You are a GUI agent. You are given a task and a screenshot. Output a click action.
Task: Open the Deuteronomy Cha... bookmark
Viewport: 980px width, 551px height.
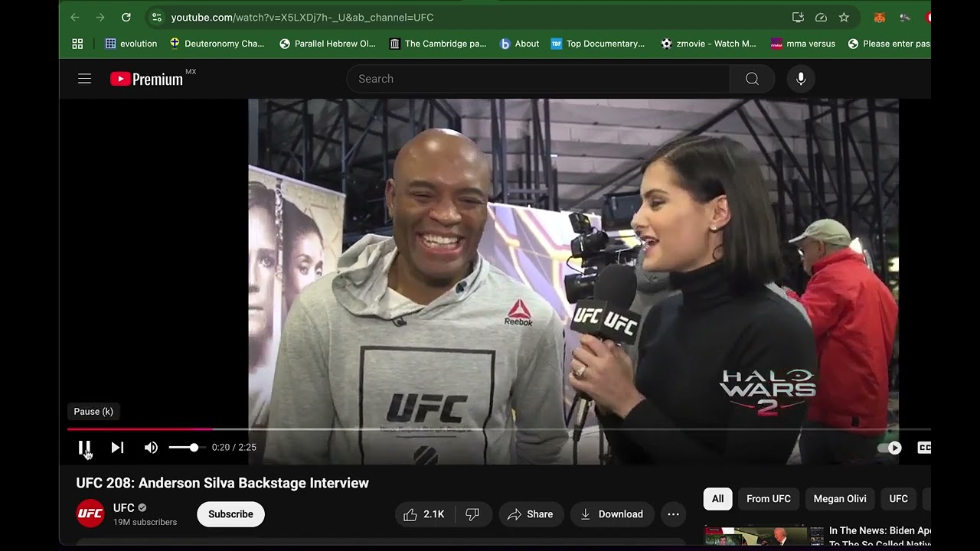(x=217, y=44)
